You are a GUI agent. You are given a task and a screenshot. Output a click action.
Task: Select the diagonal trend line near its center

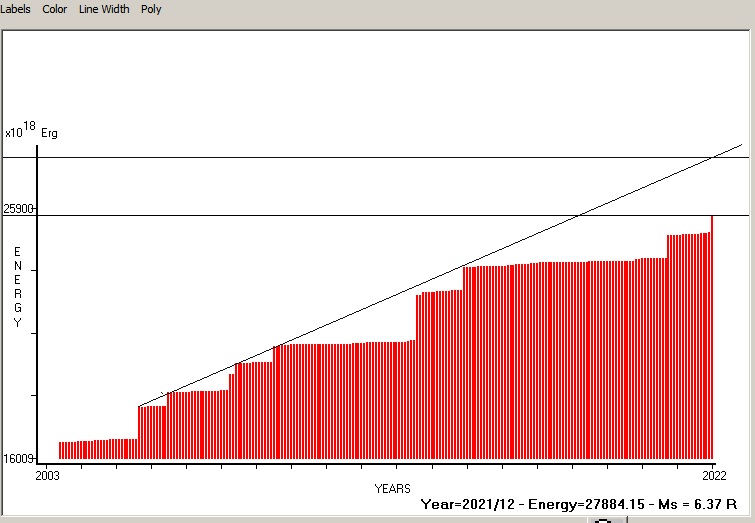440,276
